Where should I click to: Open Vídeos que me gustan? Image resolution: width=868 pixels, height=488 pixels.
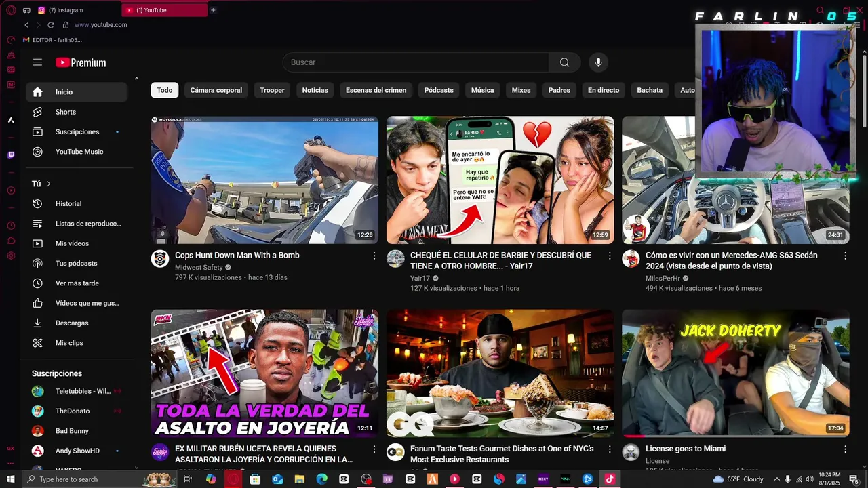pyautogui.click(x=77, y=303)
